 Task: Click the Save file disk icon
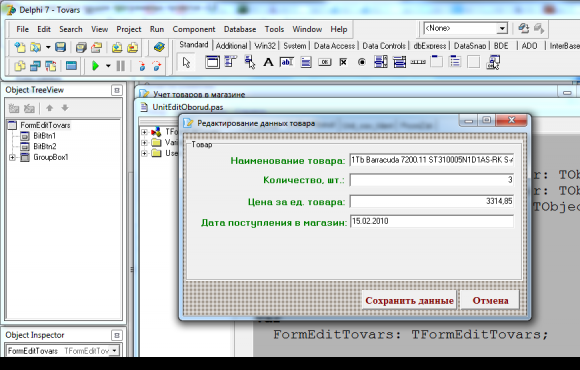(x=60, y=47)
